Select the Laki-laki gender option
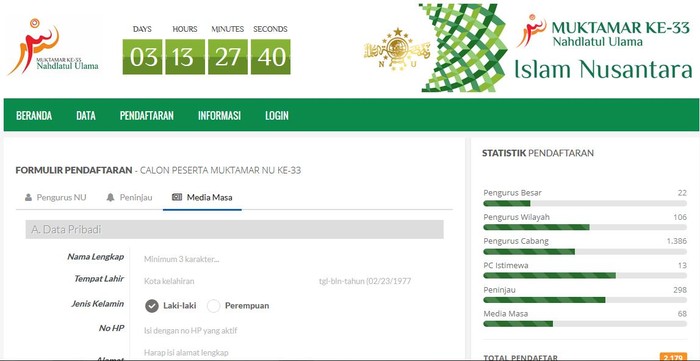Image resolution: width=700 pixels, height=361 pixels. pos(152,306)
